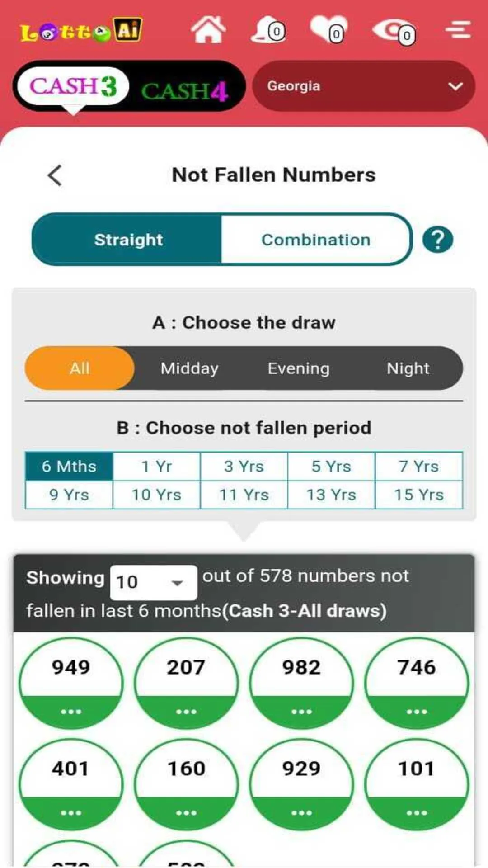Open the home icon in header

pyautogui.click(x=208, y=30)
